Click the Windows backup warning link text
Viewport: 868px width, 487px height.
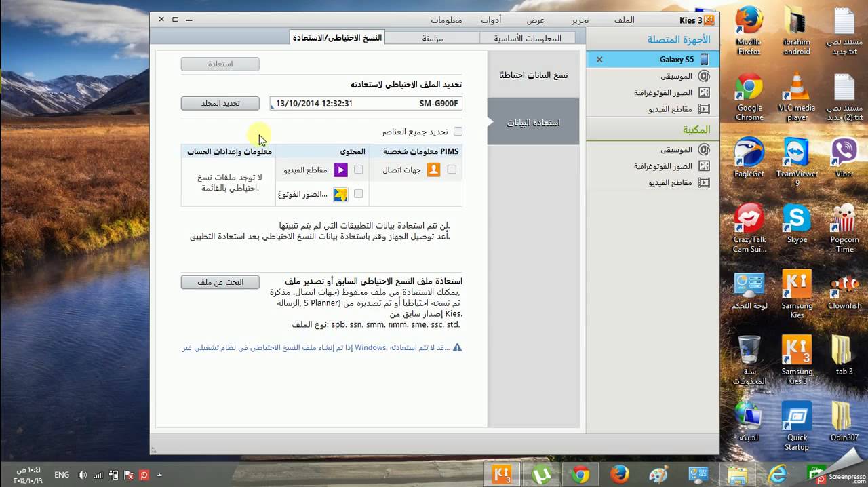[316, 347]
